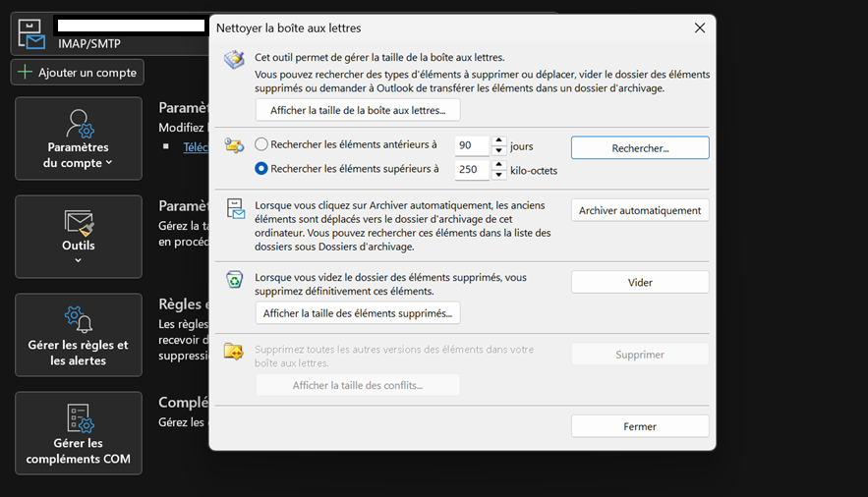The image size is (868, 497).
Task: Click the IMAP/SMTP account mail icon
Action: [x=31, y=34]
